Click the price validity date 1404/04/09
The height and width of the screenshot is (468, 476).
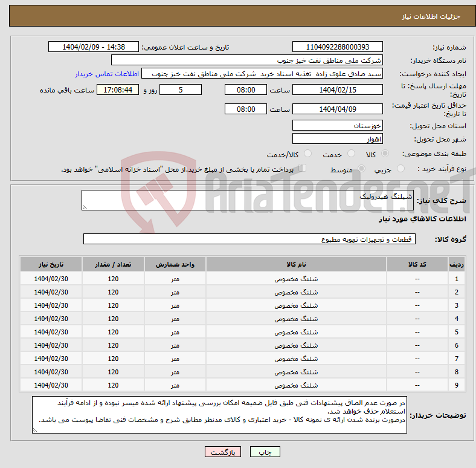coord(337,109)
